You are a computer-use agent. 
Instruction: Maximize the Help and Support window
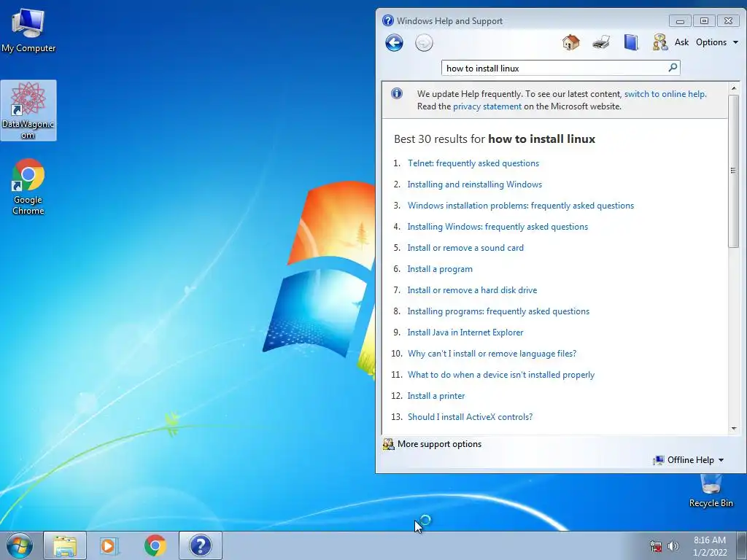click(704, 21)
